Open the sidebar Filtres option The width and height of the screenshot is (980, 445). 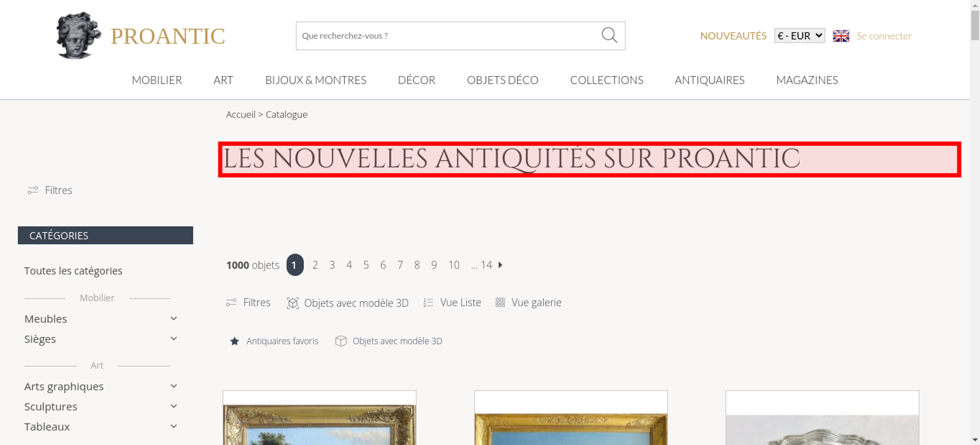[50, 190]
